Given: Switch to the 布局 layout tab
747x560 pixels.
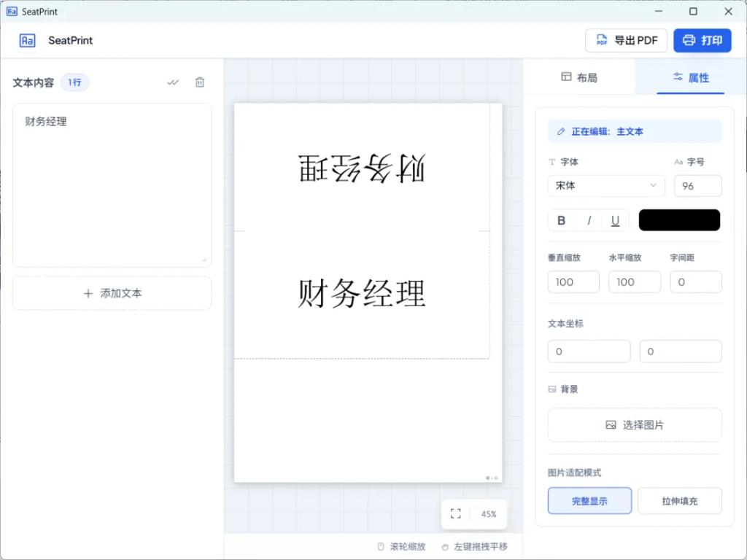Looking at the screenshot, I should pyautogui.click(x=579, y=77).
